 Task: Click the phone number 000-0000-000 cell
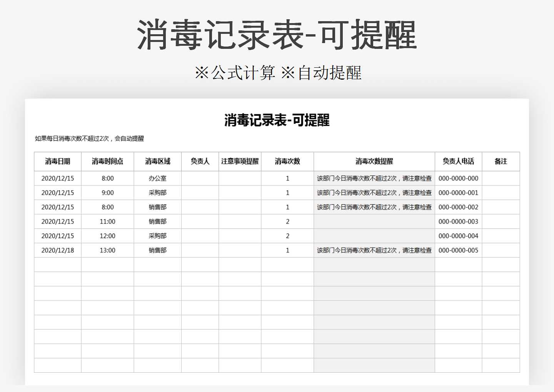tap(458, 178)
